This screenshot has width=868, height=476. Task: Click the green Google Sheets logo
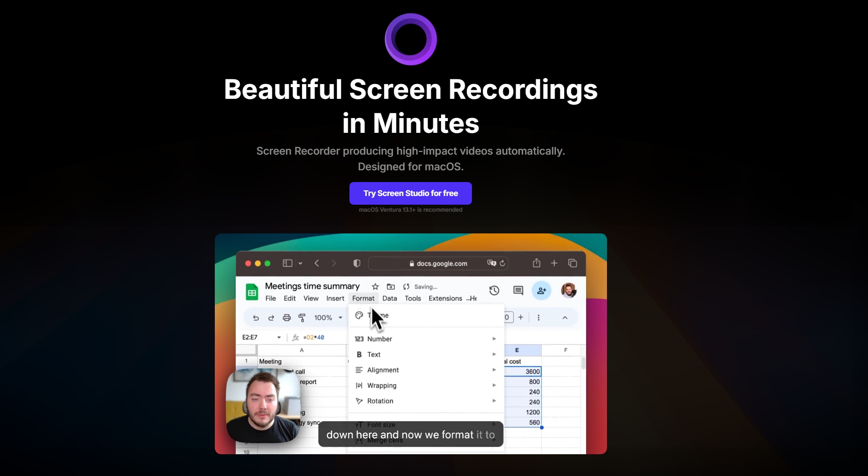(252, 292)
